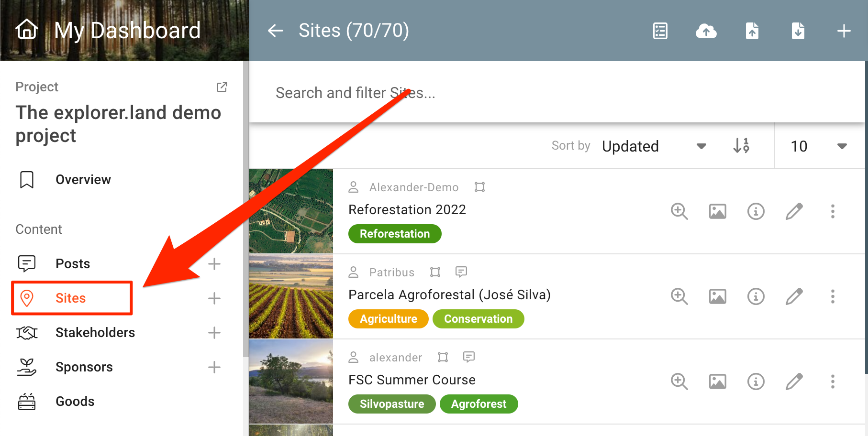Open project in external link icon
The image size is (868, 436).
tap(222, 87)
